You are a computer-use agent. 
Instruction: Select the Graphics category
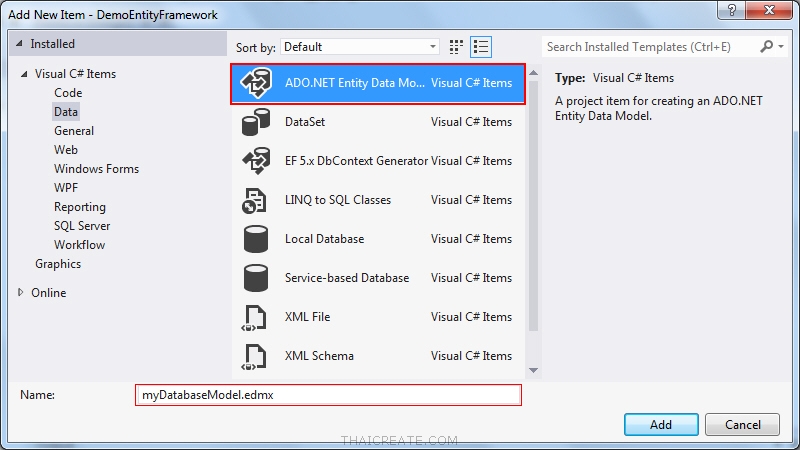[58, 264]
